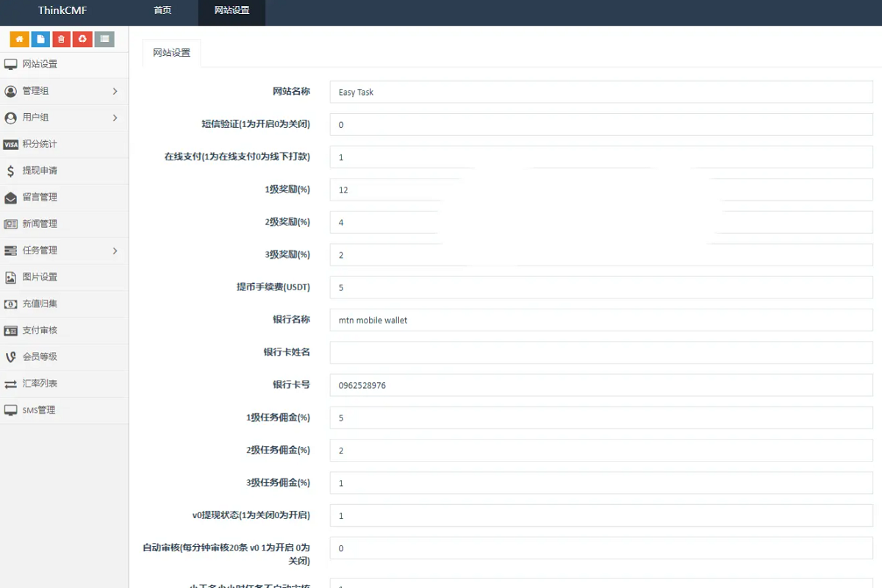This screenshot has width=882, height=588.
Task: Click the monitor icon beside 网站设置 in sidebar
Action: 10,64
